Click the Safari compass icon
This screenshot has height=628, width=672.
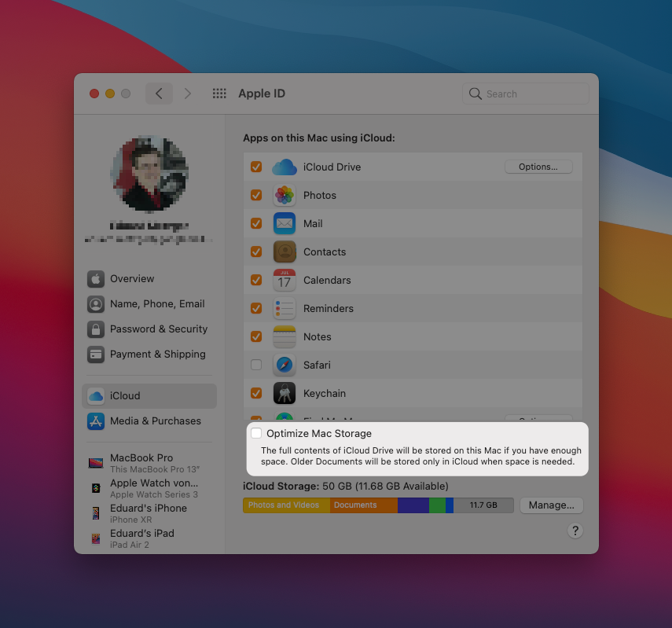(285, 365)
